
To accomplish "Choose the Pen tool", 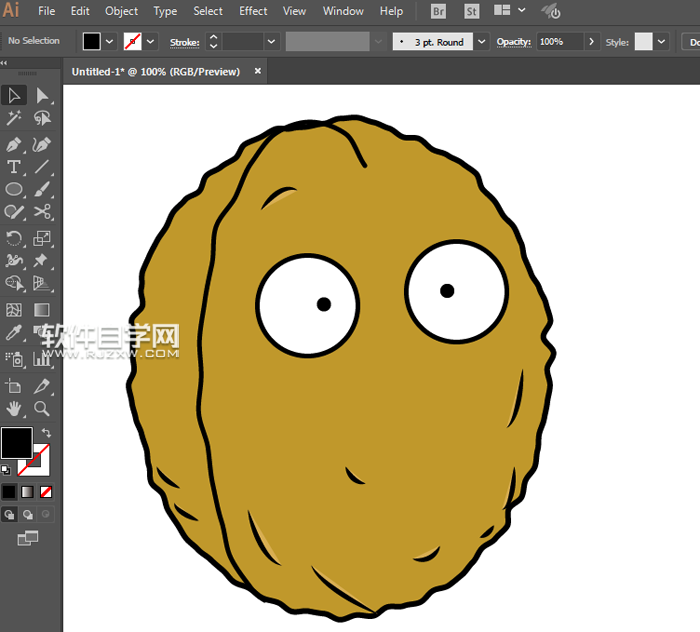I will (x=14, y=145).
